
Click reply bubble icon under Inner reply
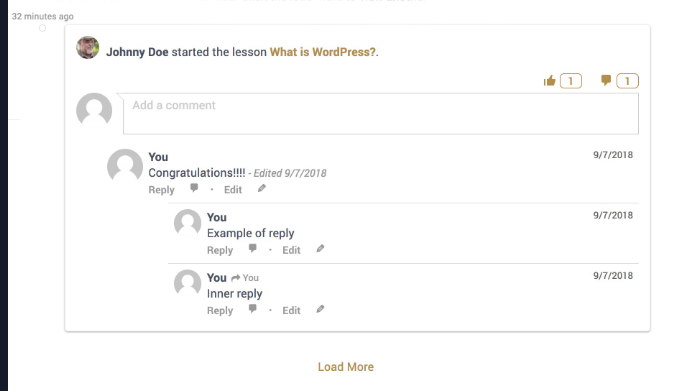point(253,309)
